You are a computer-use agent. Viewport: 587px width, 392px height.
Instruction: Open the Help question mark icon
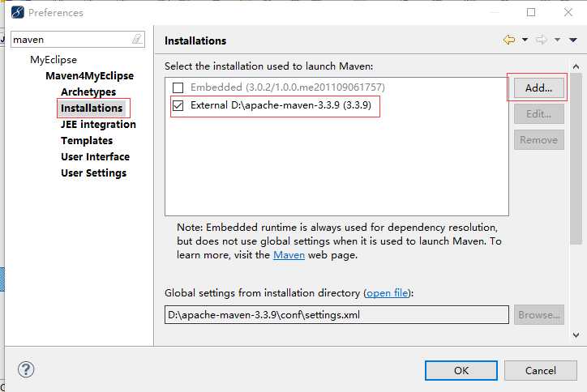pyautogui.click(x=26, y=369)
